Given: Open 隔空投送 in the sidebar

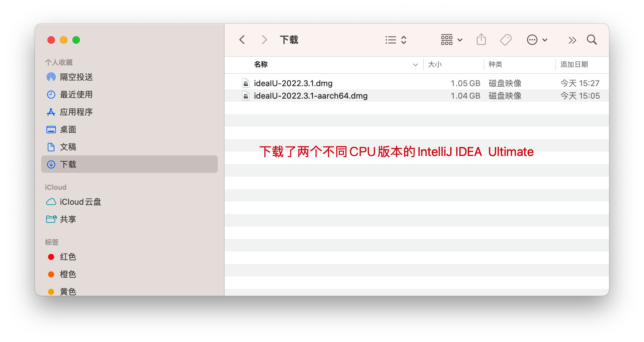Looking at the screenshot, I should (129, 77).
